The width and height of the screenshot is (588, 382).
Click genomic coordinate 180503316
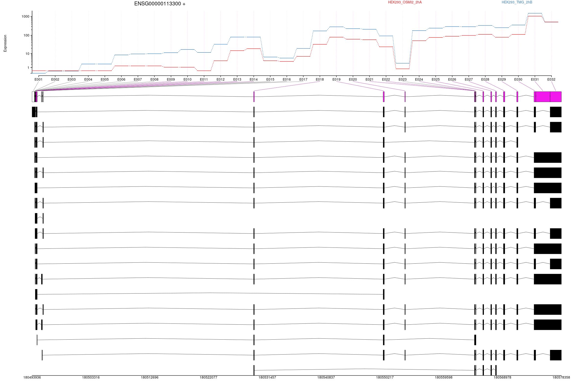(x=91, y=377)
